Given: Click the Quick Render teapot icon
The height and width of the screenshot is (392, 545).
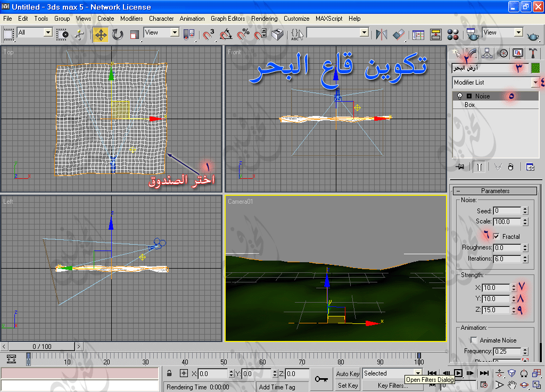Looking at the screenshot, I should coord(532,36).
